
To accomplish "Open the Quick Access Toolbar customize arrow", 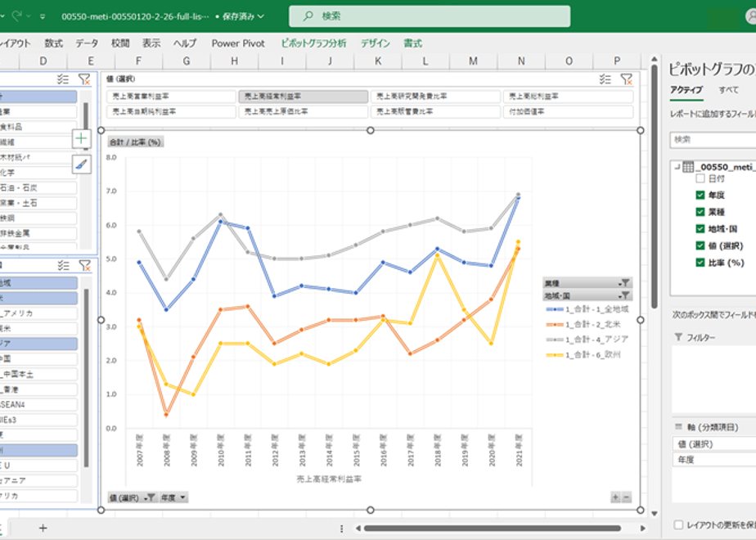I will (x=43, y=16).
